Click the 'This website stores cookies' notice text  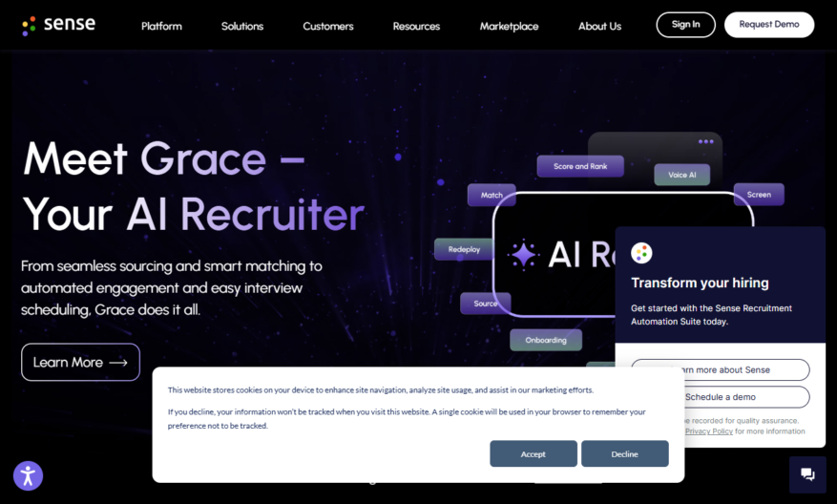click(381, 389)
